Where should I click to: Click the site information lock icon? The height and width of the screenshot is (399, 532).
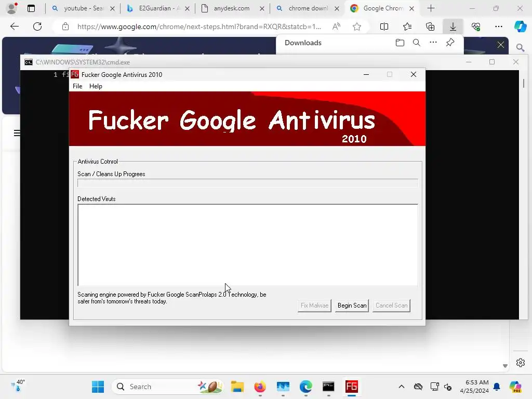[x=65, y=26]
